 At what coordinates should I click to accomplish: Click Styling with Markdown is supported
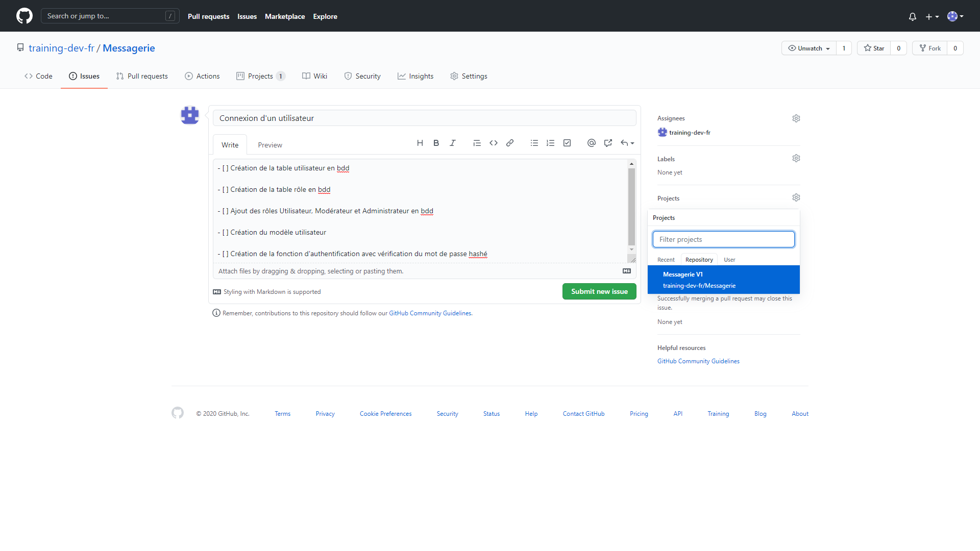(267, 292)
